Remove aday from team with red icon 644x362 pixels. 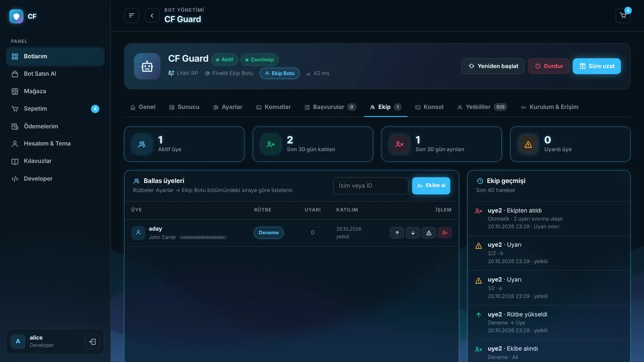pyautogui.click(x=445, y=233)
